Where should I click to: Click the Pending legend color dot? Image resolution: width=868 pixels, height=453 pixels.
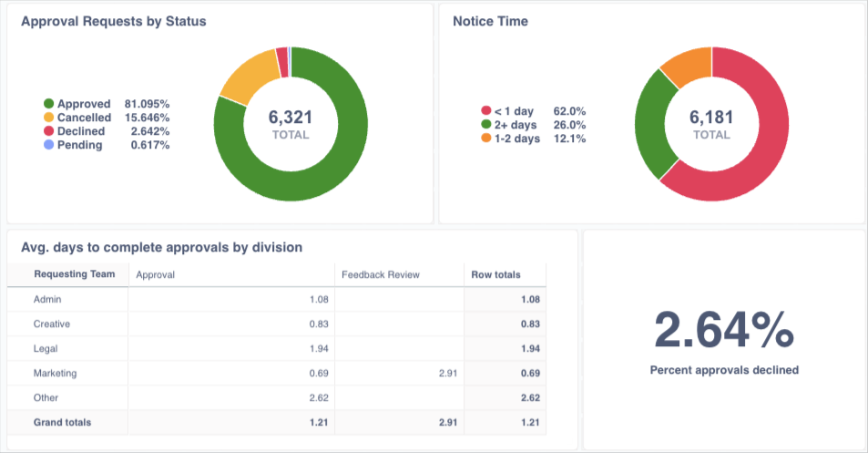48,145
